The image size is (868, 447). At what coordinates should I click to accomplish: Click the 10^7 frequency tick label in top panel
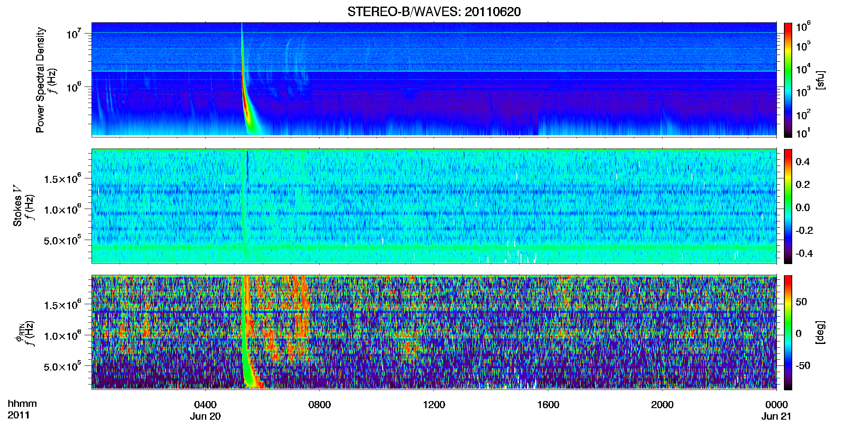point(74,34)
